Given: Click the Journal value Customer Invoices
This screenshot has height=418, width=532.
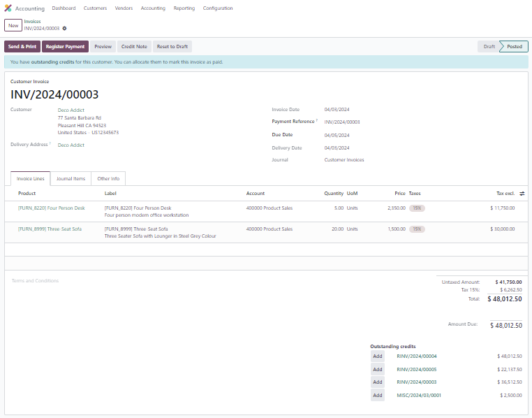Looking at the screenshot, I should click(344, 160).
